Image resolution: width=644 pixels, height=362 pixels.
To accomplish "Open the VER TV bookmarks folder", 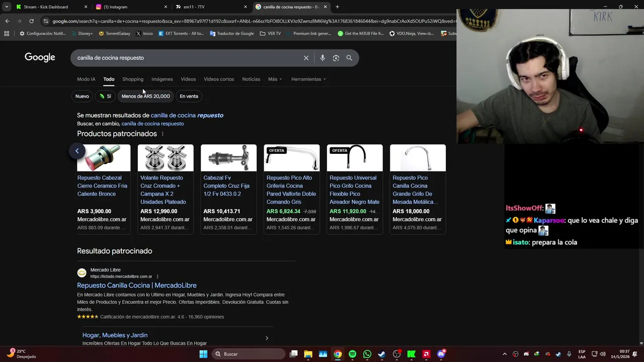I will click(x=271, y=34).
